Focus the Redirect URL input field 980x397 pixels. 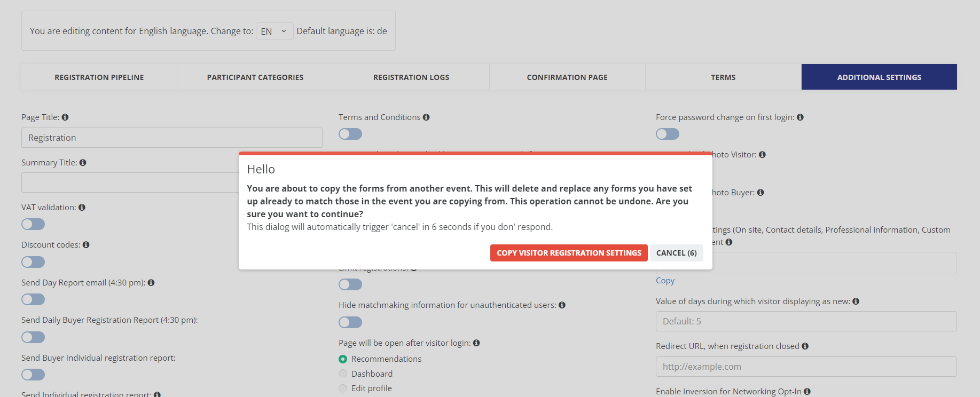click(806, 367)
